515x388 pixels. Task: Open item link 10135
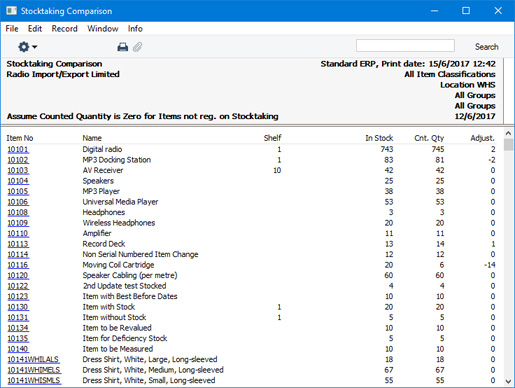tap(18, 338)
